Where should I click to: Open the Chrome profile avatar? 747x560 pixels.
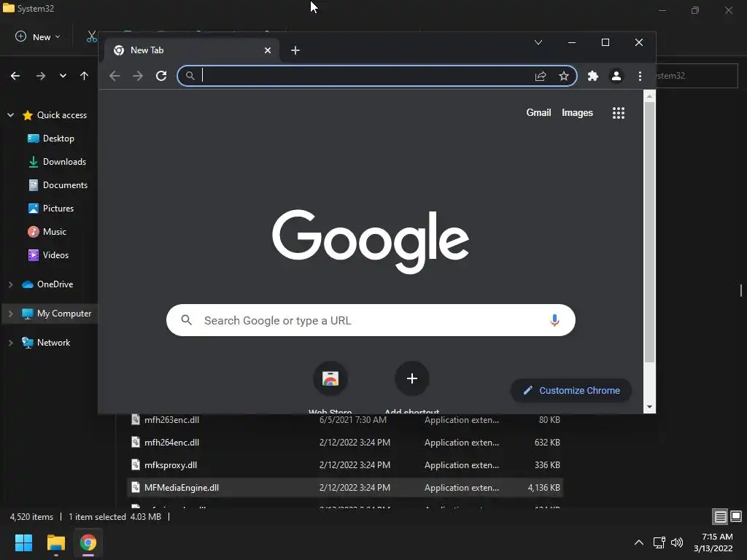click(x=616, y=76)
